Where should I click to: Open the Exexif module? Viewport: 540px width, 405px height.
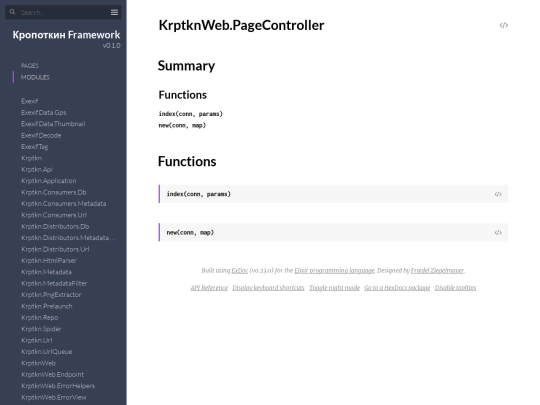pos(30,101)
